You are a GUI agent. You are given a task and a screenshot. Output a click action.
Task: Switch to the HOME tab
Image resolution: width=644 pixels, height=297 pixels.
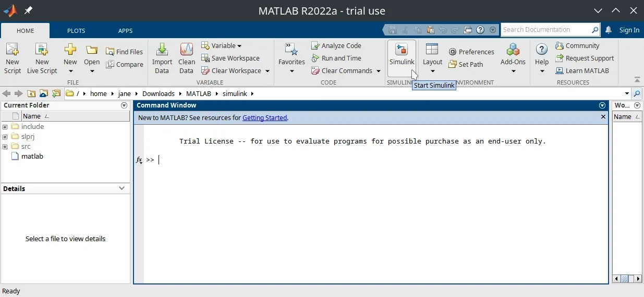pos(25,31)
